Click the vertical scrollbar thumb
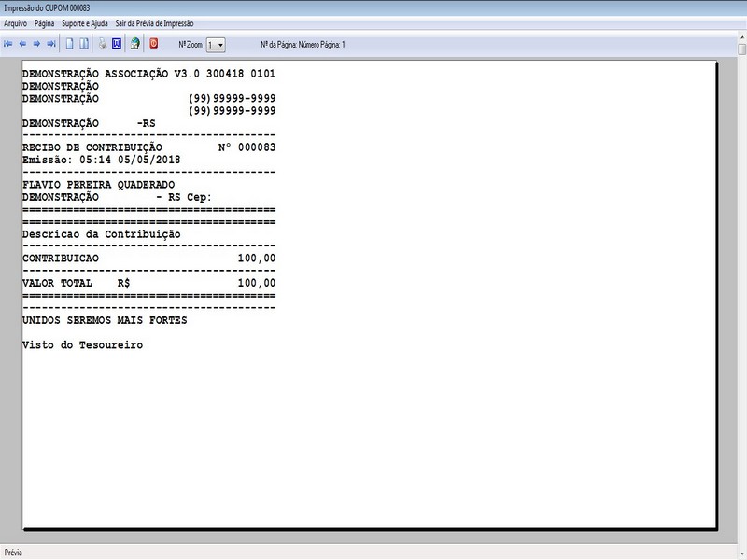The image size is (747, 560). [742, 49]
